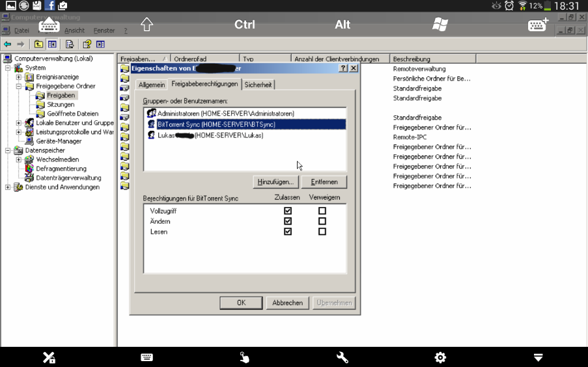Tap the downward arrow icon in bottom bar
Image resolution: width=588 pixels, height=367 pixels.
(x=538, y=357)
